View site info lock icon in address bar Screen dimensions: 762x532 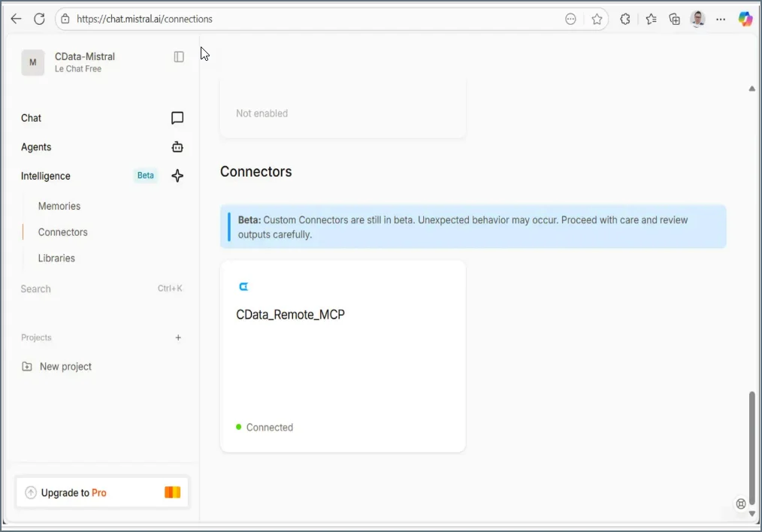tap(65, 19)
